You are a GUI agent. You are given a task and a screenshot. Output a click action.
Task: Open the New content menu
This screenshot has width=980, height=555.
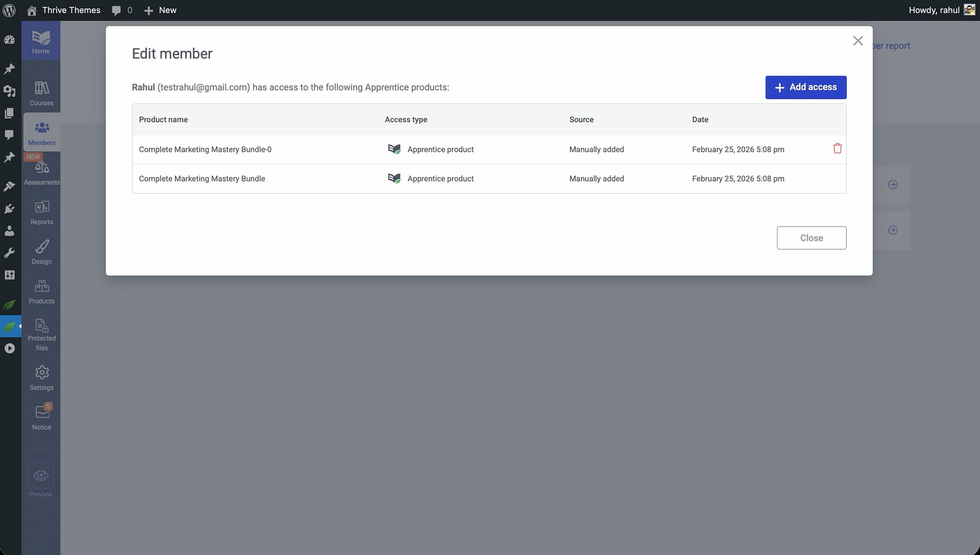coord(160,10)
